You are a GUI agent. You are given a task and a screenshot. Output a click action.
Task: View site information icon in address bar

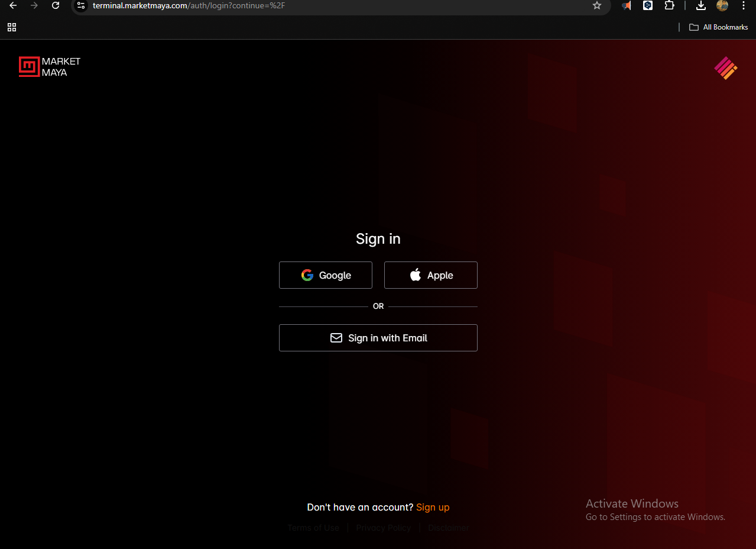coord(82,5)
